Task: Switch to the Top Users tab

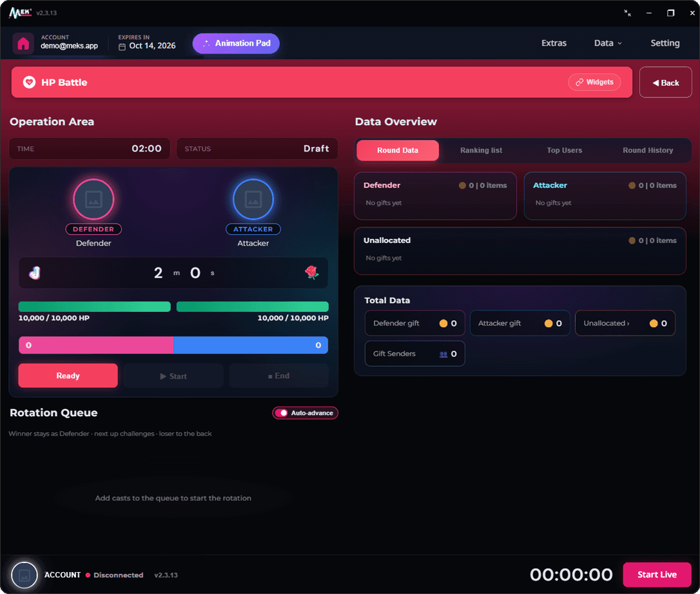Action: (564, 150)
